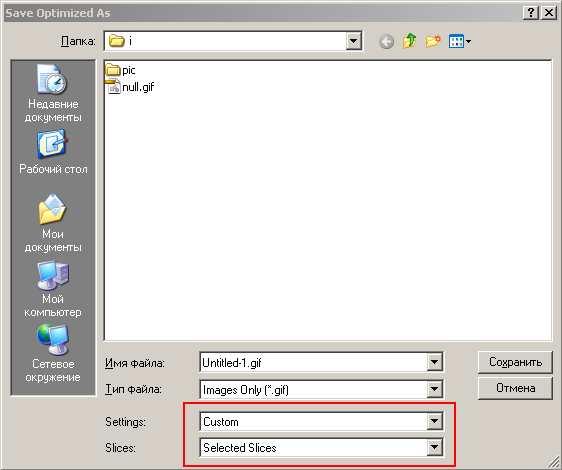This screenshot has width=562, height=470.
Task: Click the folder icon in Папка field
Action: (x=116, y=41)
